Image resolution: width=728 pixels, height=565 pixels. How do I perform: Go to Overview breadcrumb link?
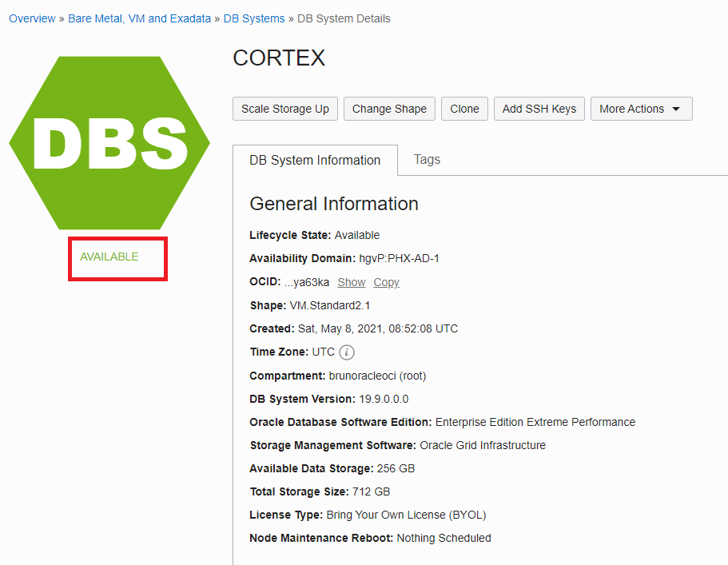point(32,18)
